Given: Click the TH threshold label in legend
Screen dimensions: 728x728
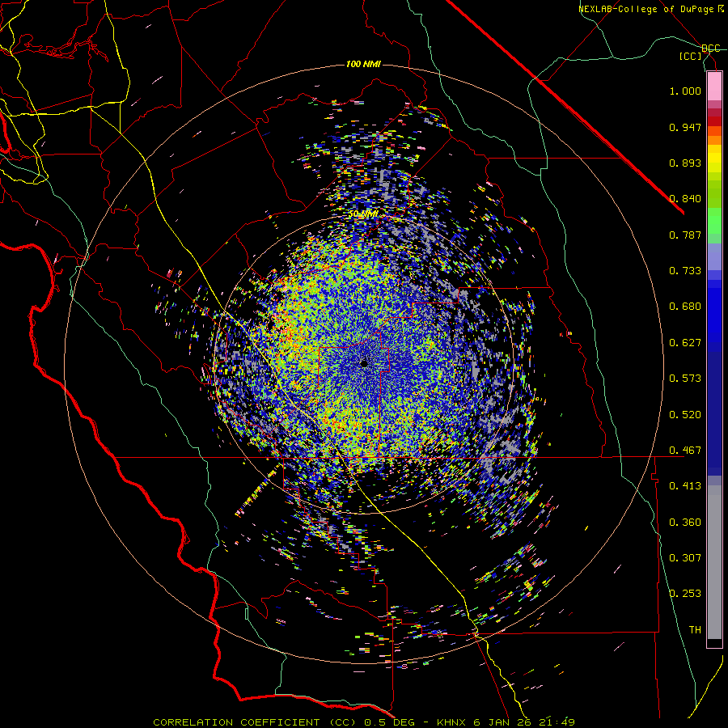Looking at the screenshot, I should [x=695, y=630].
